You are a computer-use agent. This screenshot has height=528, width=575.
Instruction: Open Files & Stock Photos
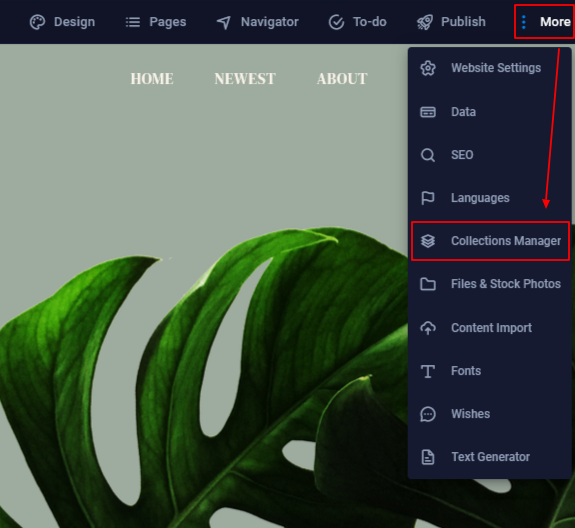click(490, 284)
